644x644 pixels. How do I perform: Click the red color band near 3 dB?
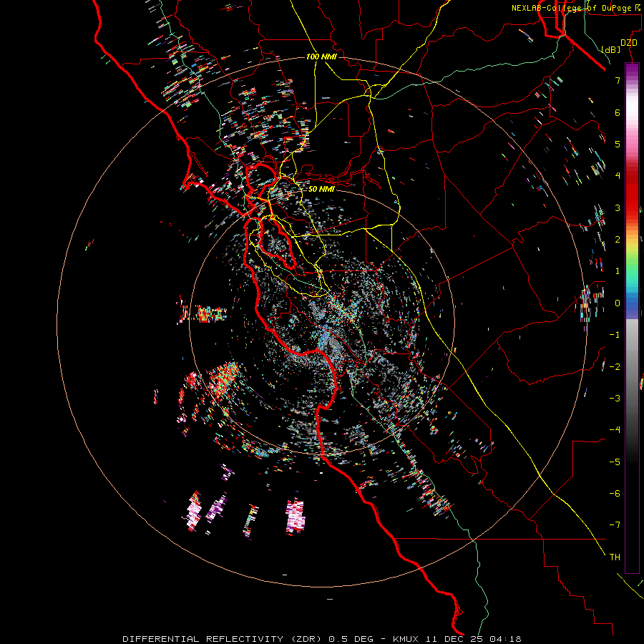click(632, 205)
